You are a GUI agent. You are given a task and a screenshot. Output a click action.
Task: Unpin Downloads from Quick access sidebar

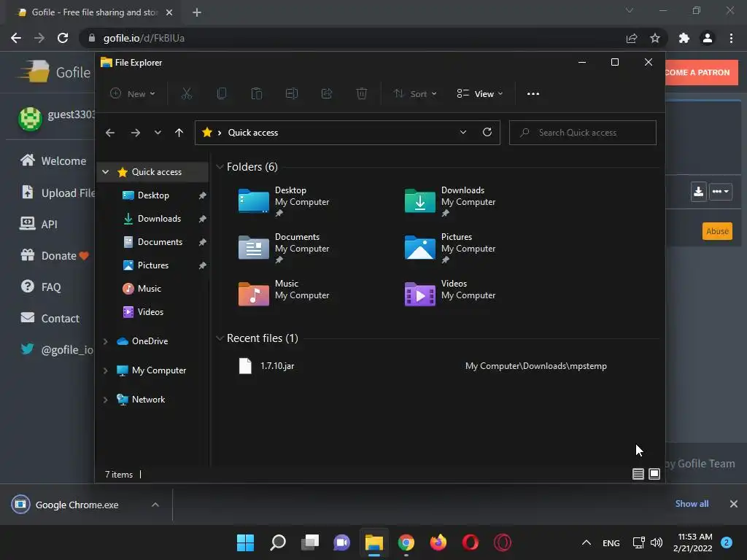click(203, 219)
